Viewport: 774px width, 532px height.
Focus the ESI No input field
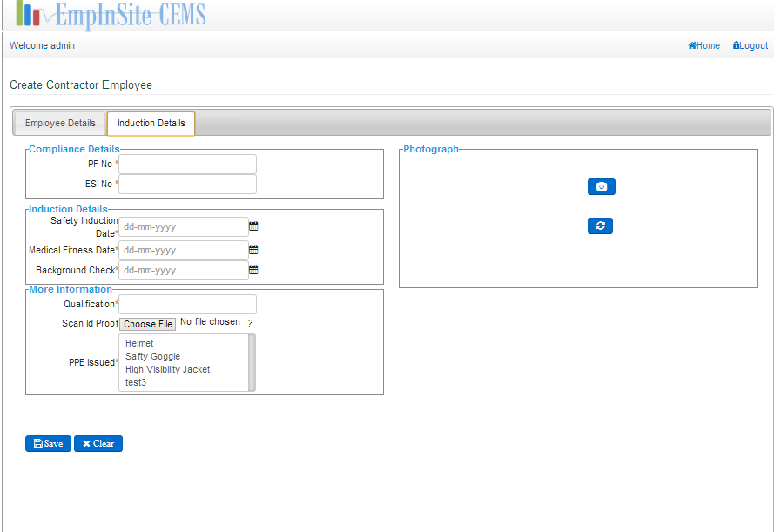tap(187, 184)
